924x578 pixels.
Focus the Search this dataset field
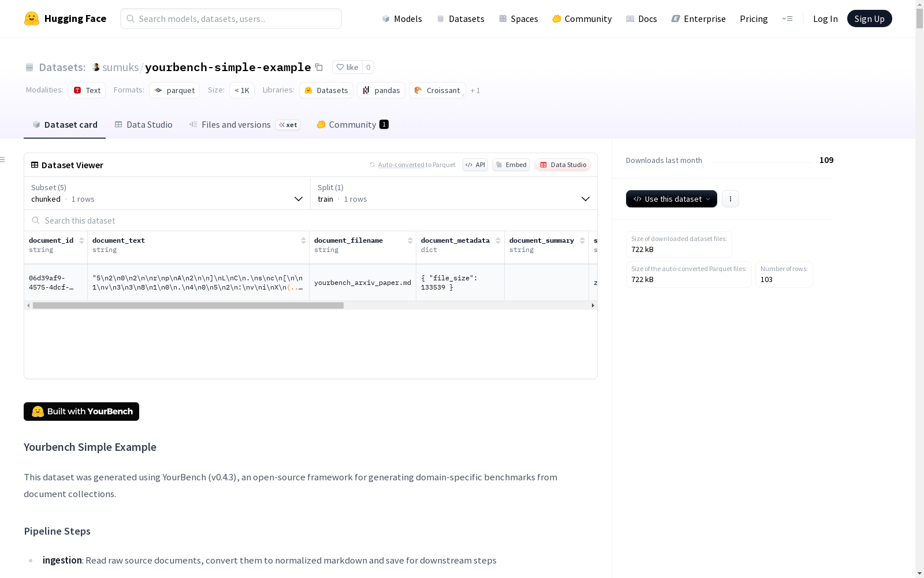[x=311, y=220]
